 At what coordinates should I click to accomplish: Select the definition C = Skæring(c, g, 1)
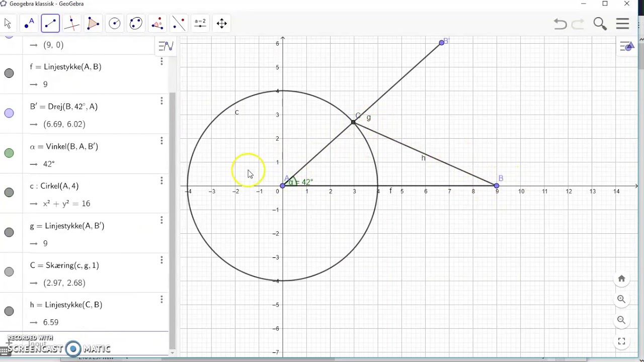tap(64, 265)
